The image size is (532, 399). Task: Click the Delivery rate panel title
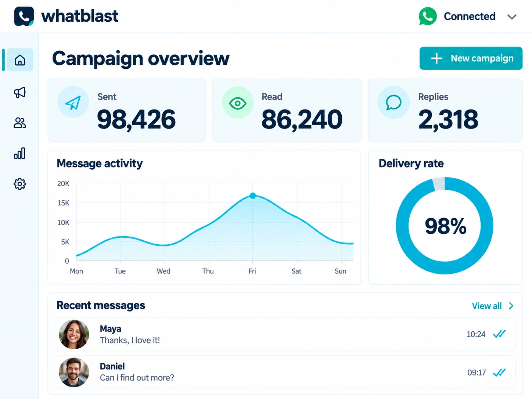(411, 163)
